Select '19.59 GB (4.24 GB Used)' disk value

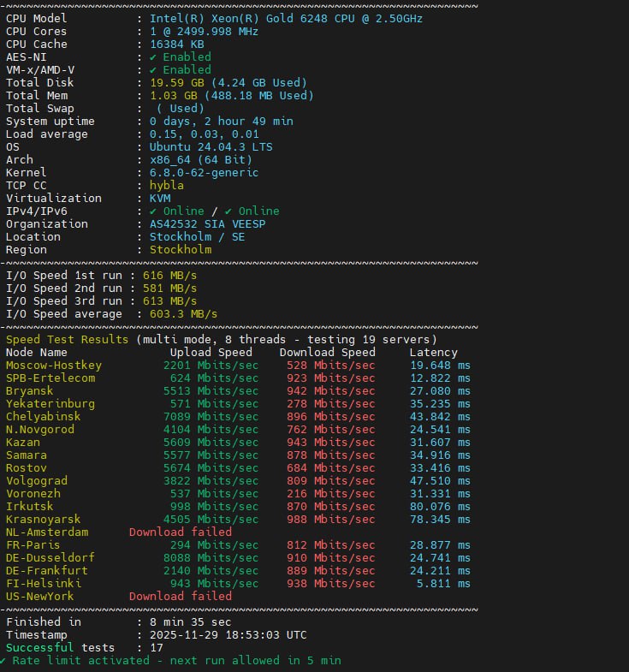click(x=228, y=83)
